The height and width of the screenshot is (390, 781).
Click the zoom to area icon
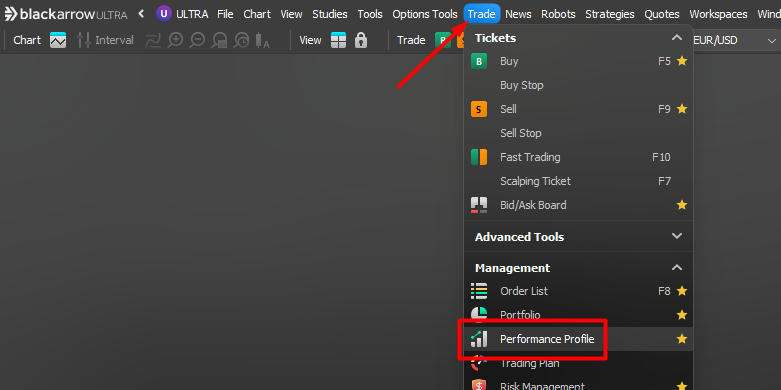pos(219,40)
